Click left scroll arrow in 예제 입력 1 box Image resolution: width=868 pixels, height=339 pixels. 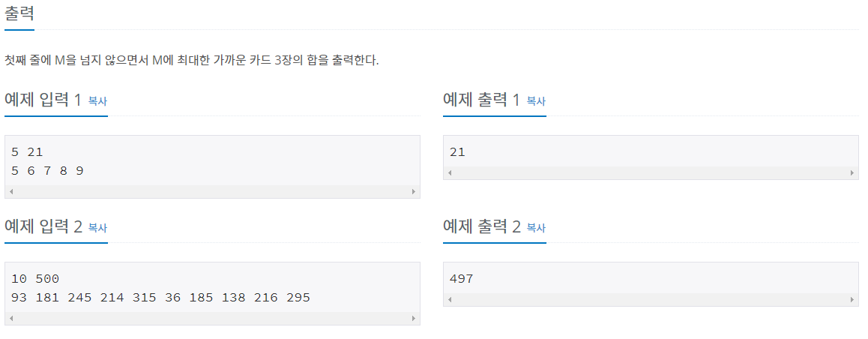pos(11,192)
